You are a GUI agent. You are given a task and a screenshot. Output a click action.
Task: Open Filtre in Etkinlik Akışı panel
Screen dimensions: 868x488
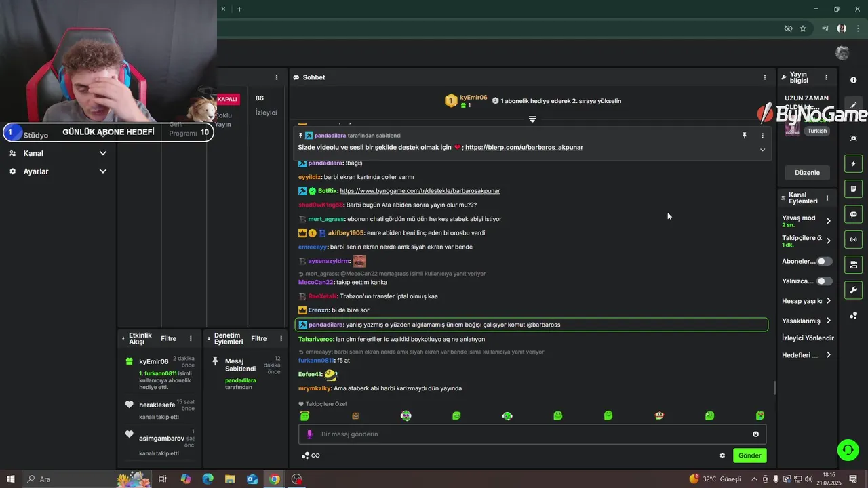[x=168, y=338]
